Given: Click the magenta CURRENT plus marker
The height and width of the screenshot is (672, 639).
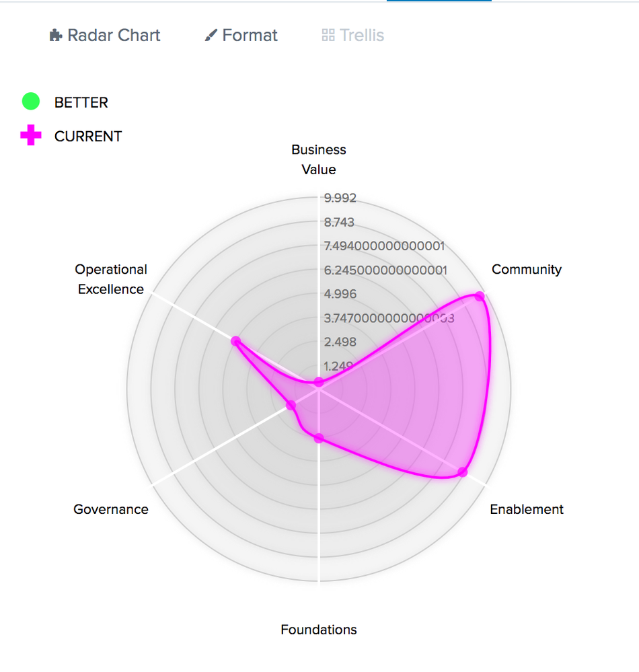Looking at the screenshot, I should coord(31,136).
